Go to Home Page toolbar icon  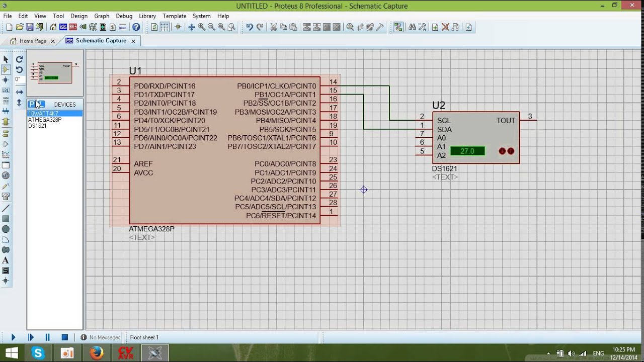[53, 27]
